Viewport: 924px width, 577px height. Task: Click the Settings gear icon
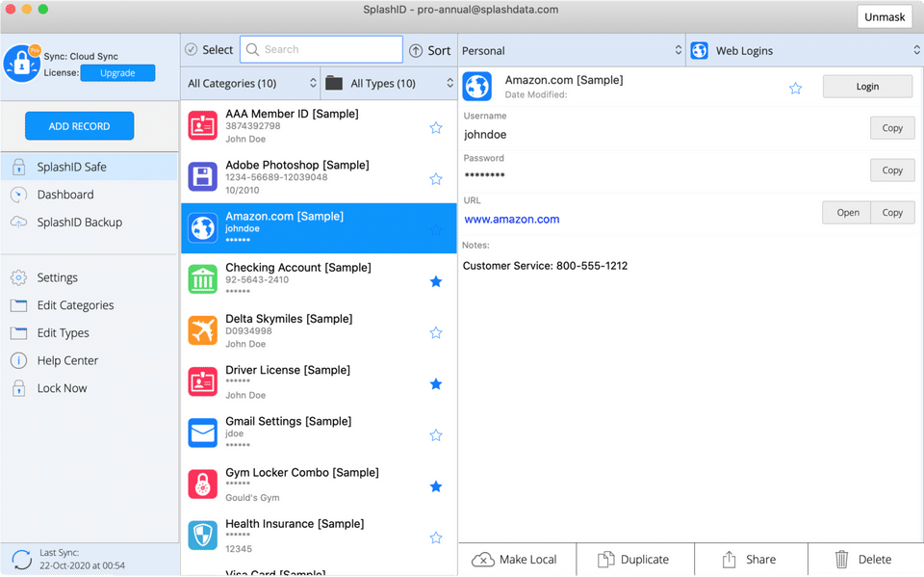coord(19,277)
